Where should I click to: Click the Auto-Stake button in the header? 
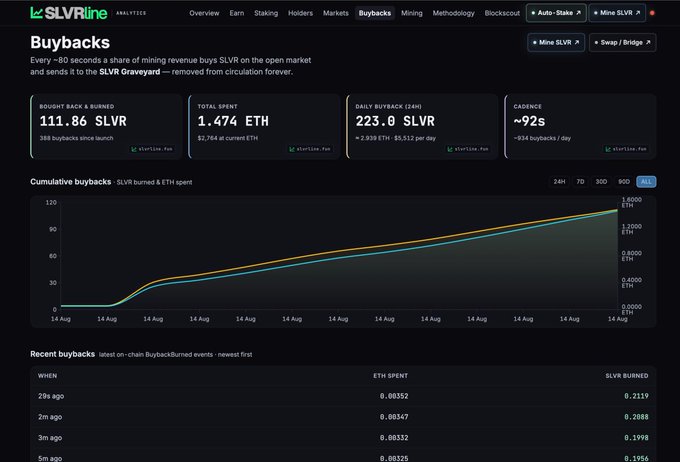pyautogui.click(x=556, y=13)
